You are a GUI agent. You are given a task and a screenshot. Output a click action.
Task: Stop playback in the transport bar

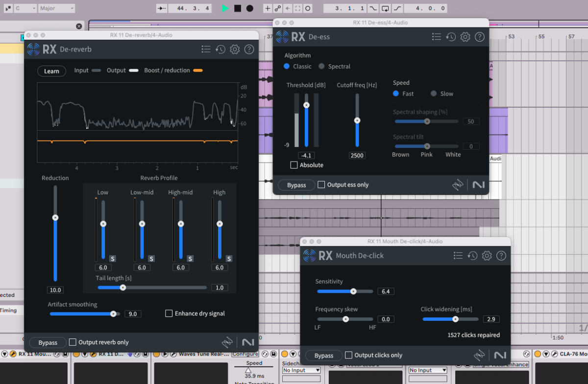(x=238, y=8)
